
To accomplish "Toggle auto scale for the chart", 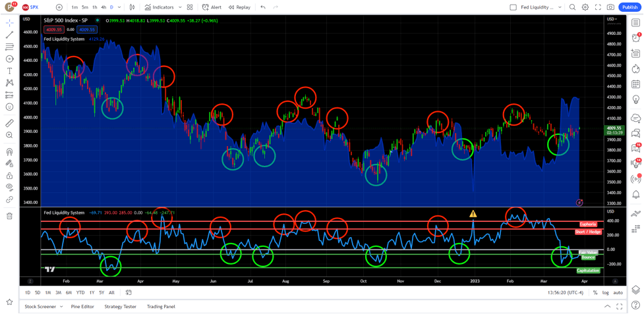I will point(618,292).
